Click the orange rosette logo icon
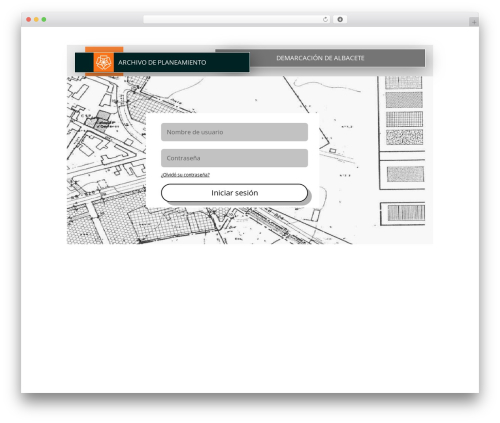Image resolution: width=500 pixels, height=423 pixels. pos(104,62)
